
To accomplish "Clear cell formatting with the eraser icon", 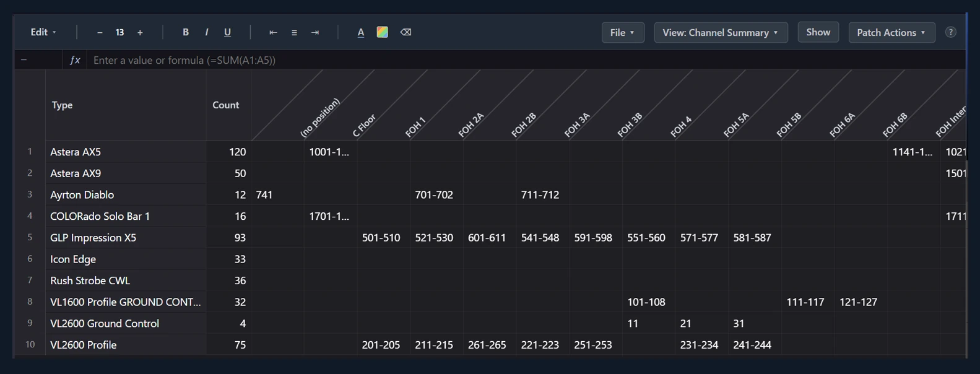I will point(405,32).
